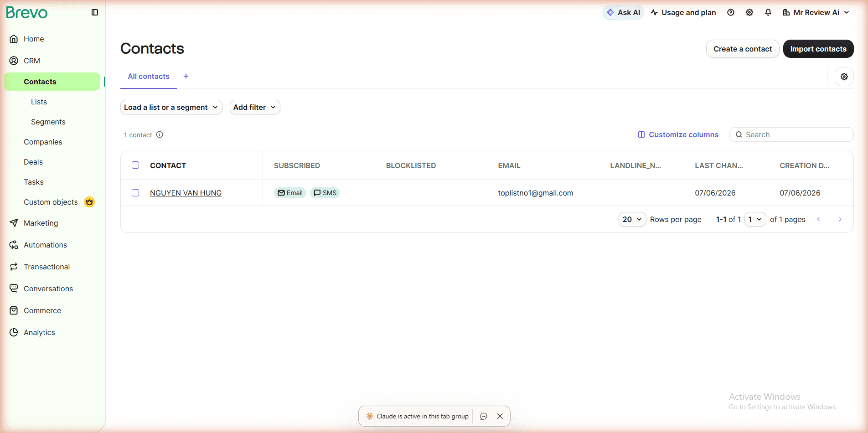Go to the next page arrow
The width and height of the screenshot is (868, 433).
840,219
